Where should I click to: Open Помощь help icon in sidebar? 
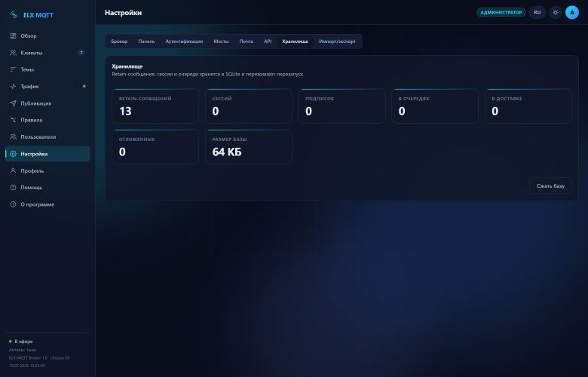point(13,188)
